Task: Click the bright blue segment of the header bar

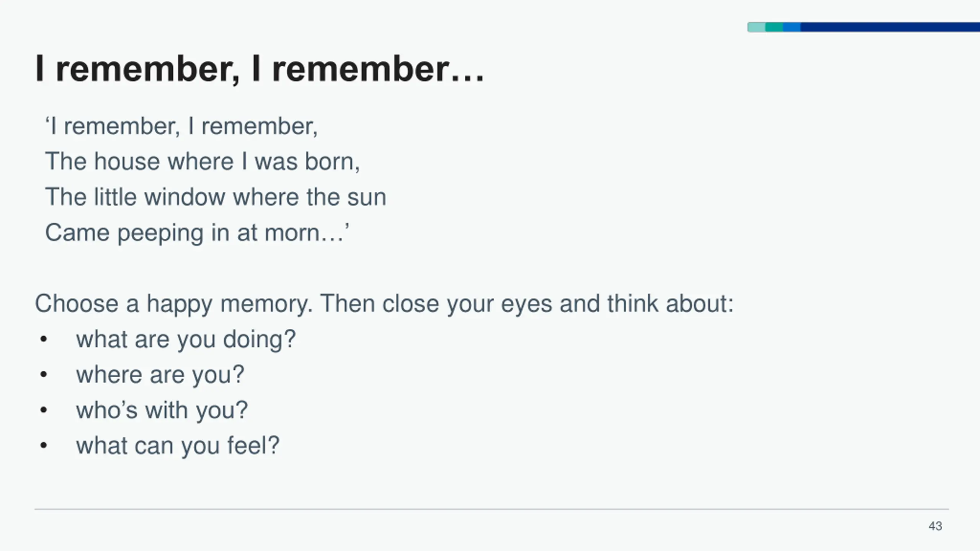Action: coord(792,27)
